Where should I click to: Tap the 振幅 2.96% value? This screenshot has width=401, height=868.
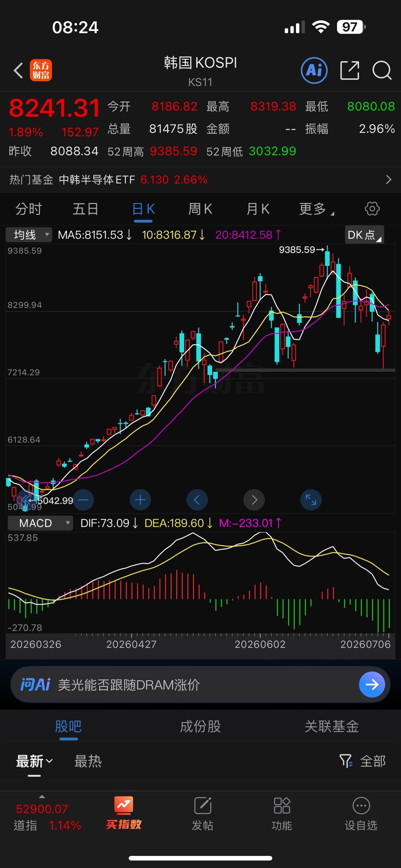coord(377,129)
